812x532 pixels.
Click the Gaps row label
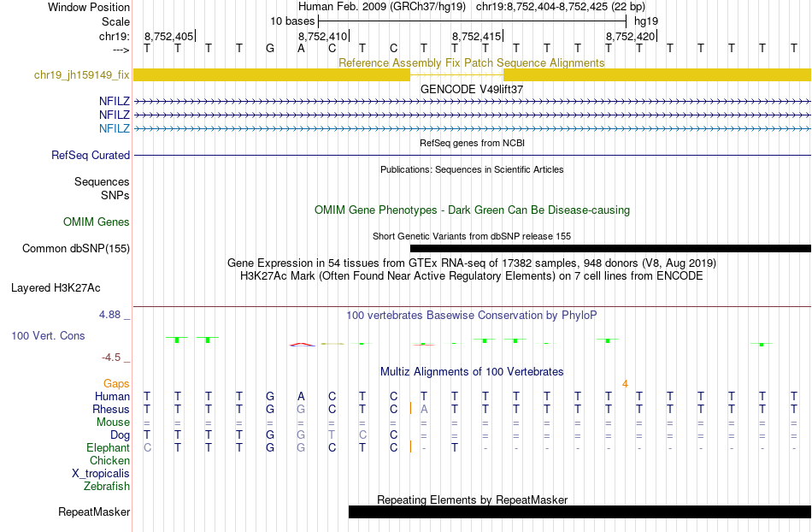(116, 383)
